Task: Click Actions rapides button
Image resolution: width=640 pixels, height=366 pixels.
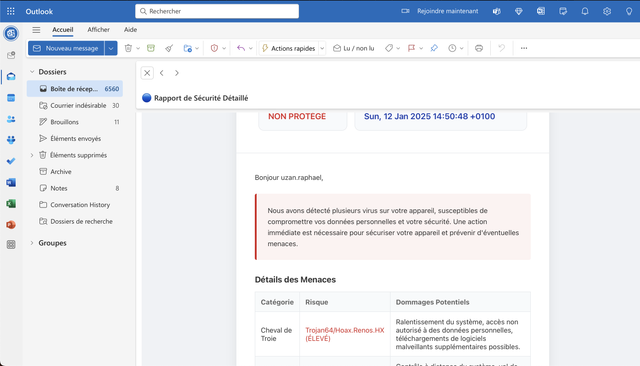Action: [x=289, y=48]
